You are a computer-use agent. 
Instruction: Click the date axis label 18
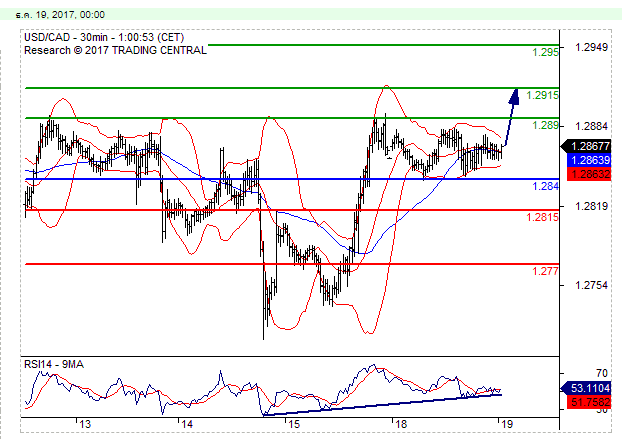401,424
